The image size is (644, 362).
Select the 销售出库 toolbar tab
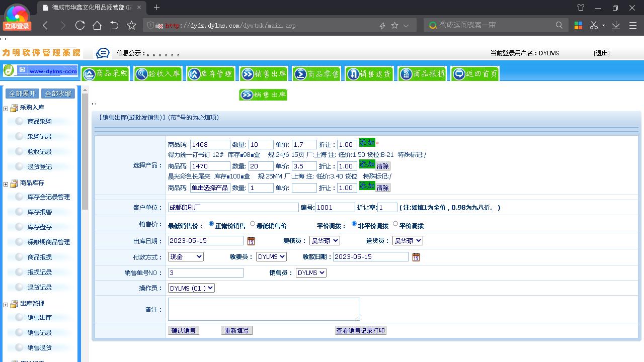(263, 73)
